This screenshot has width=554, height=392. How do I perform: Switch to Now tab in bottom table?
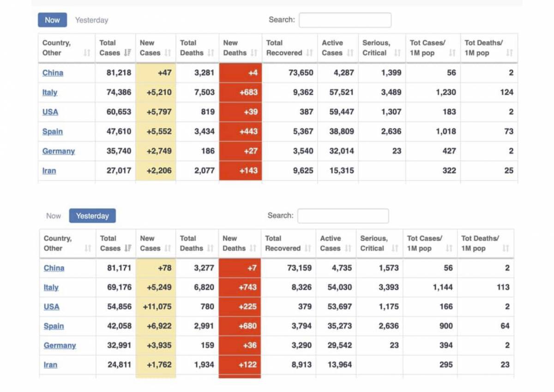coord(54,216)
